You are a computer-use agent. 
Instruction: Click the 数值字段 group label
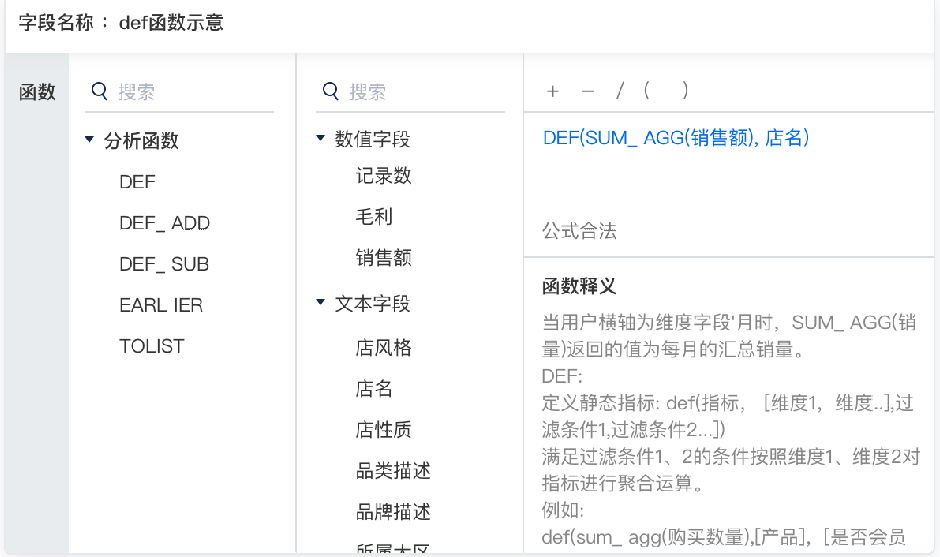(x=372, y=139)
